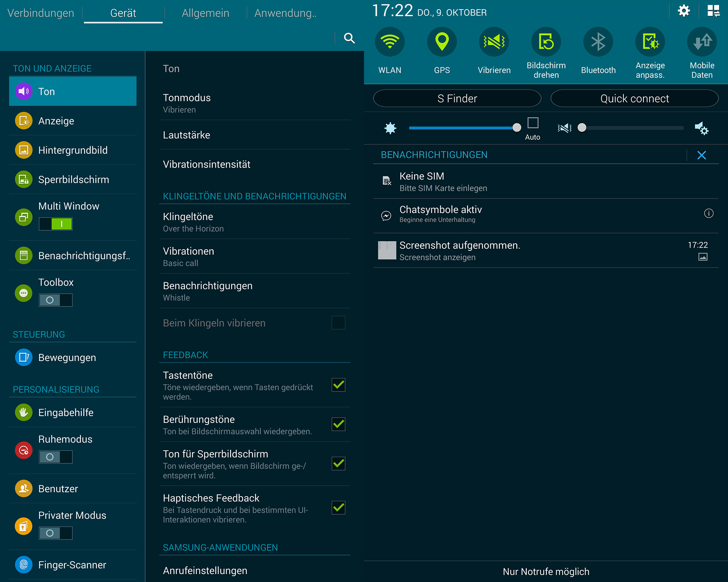Open Anrufeinstellungen
The image size is (728, 582).
coord(255,570)
